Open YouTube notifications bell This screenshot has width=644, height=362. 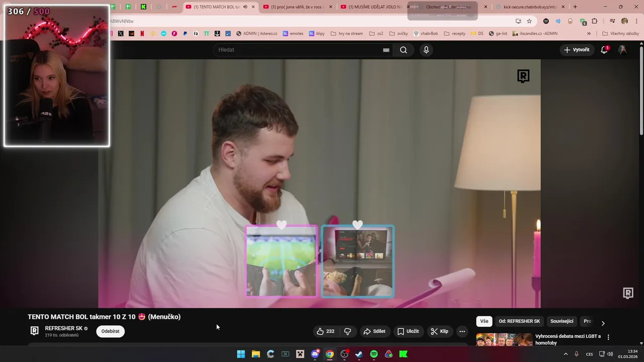tap(604, 50)
